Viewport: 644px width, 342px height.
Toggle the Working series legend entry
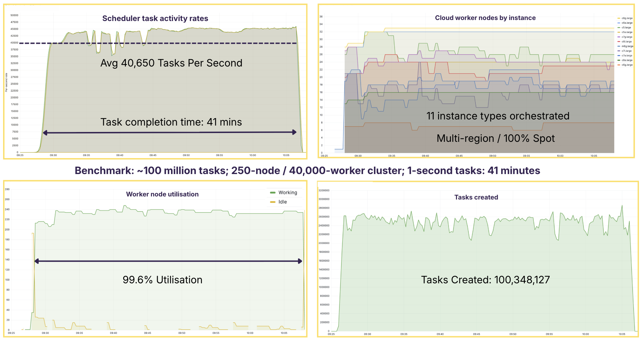tap(287, 193)
